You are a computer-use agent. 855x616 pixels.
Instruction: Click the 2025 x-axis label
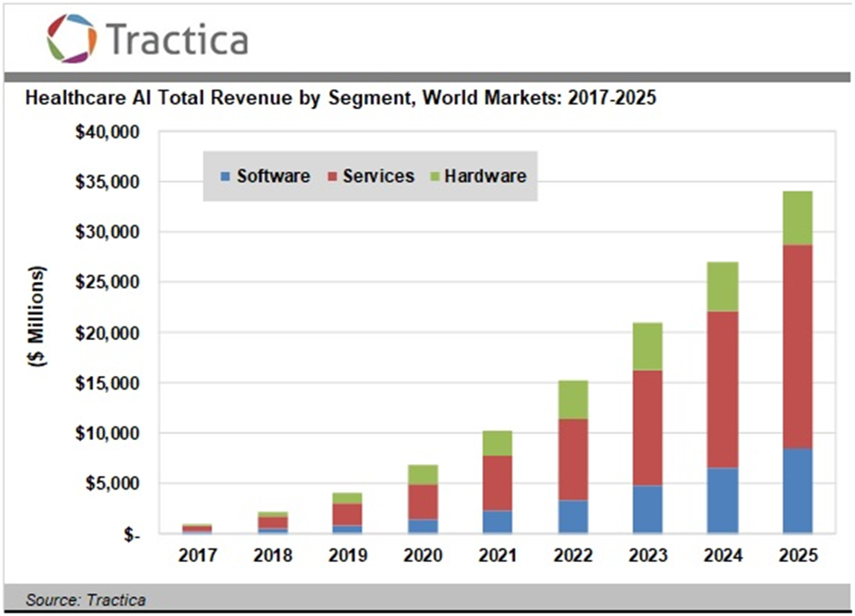799,555
